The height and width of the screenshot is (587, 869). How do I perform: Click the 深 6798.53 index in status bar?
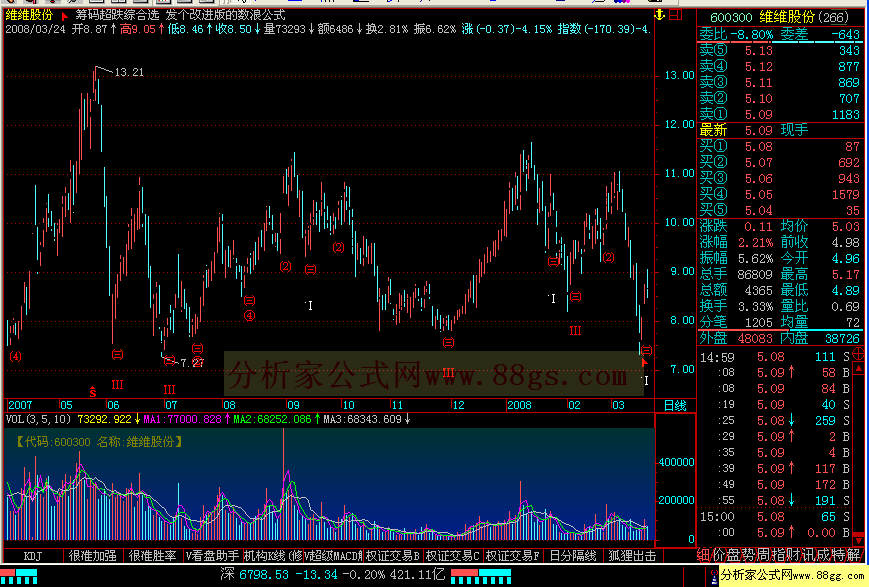(254, 575)
